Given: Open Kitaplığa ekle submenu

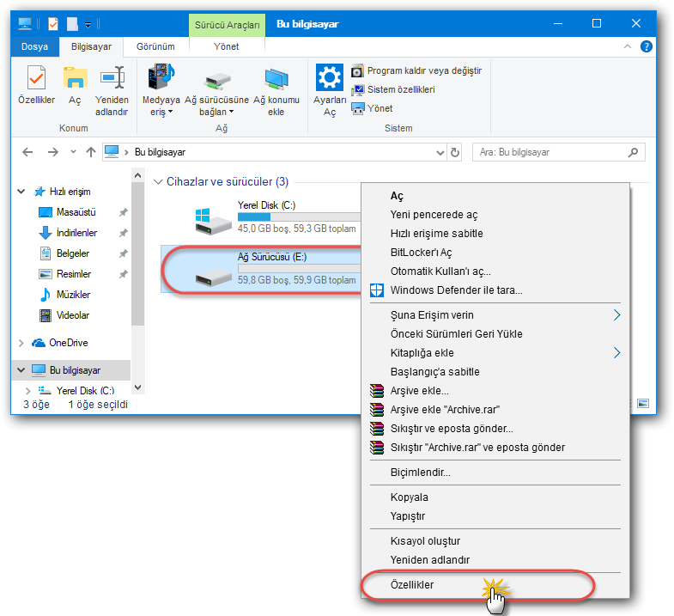Looking at the screenshot, I should coord(495,353).
